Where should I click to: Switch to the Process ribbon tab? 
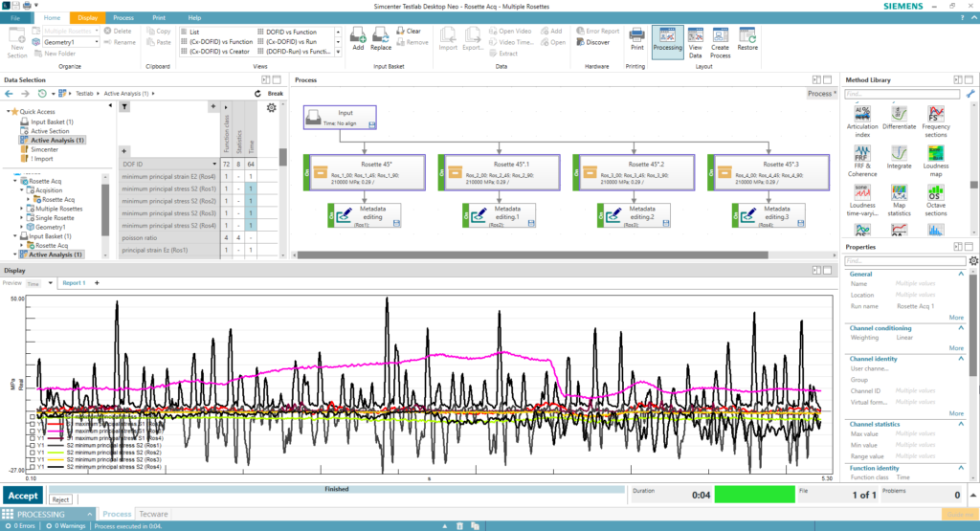click(x=122, y=17)
